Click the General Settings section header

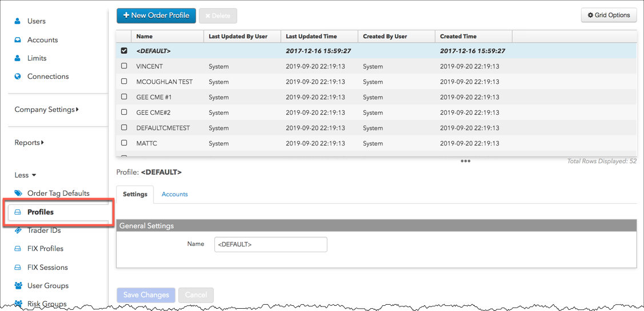377,226
